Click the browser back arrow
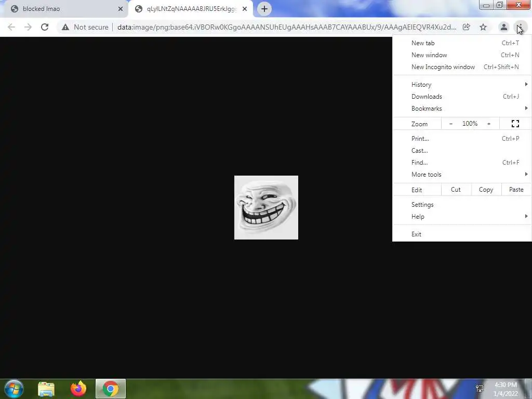The height and width of the screenshot is (399, 532). pyautogui.click(x=11, y=27)
